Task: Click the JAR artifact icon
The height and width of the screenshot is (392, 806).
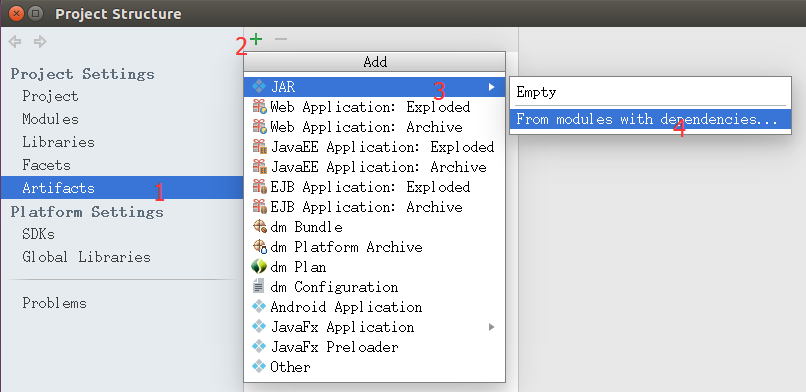Action: (259, 87)
